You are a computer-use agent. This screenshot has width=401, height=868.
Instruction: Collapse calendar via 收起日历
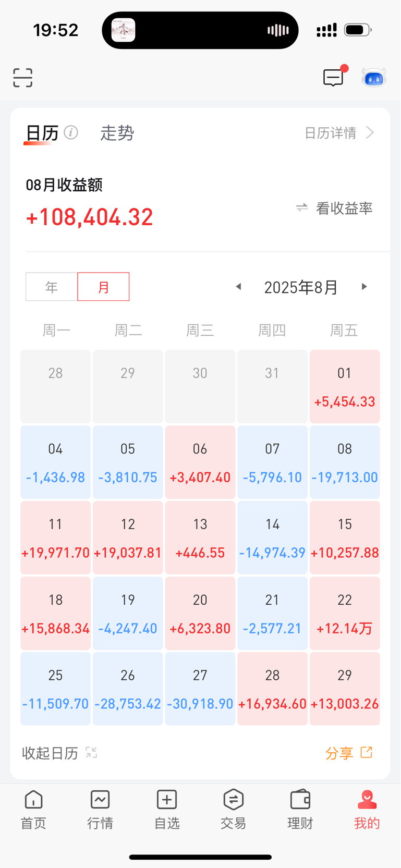[x=50, y=753]
